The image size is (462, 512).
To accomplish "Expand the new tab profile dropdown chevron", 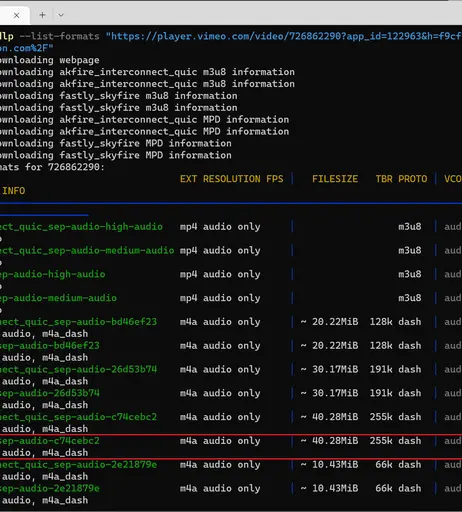I will [x=61, y=15].
